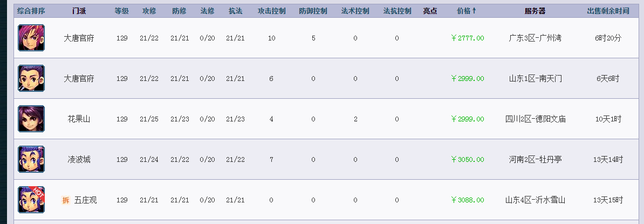
Task: Open the first 大唐官府 character avatar
Action: click(31, 38)
